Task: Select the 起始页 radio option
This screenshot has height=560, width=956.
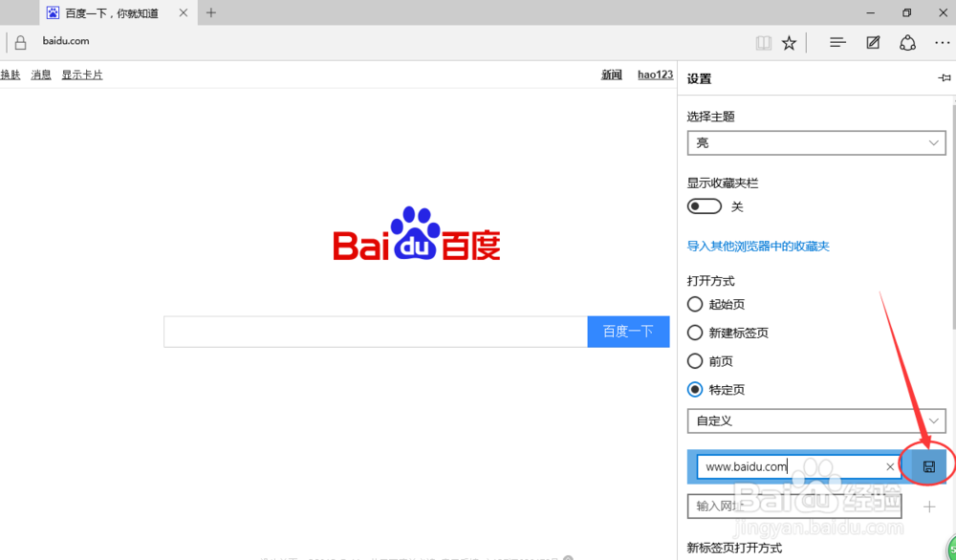Action: [x=694, y=304]
